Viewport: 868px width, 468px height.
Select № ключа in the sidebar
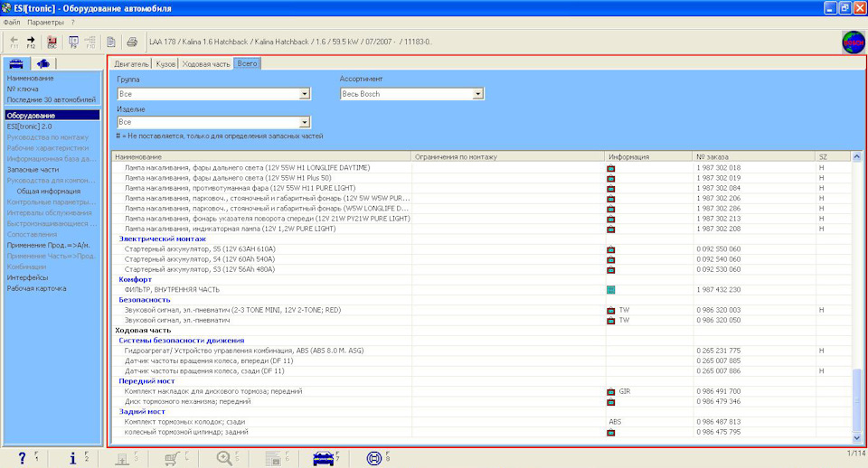tap(23, 89)
